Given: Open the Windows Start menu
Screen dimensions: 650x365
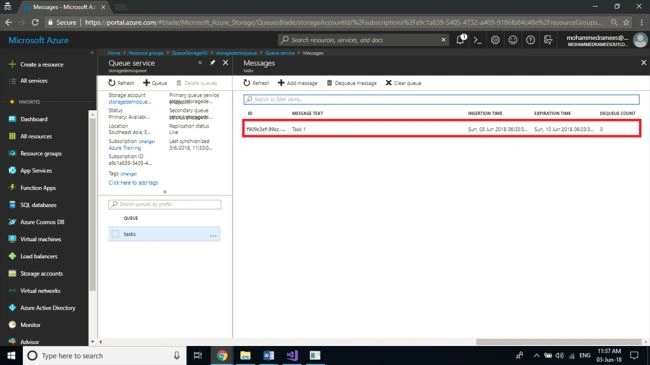Looking at the screenshot, I should point(11,355).
